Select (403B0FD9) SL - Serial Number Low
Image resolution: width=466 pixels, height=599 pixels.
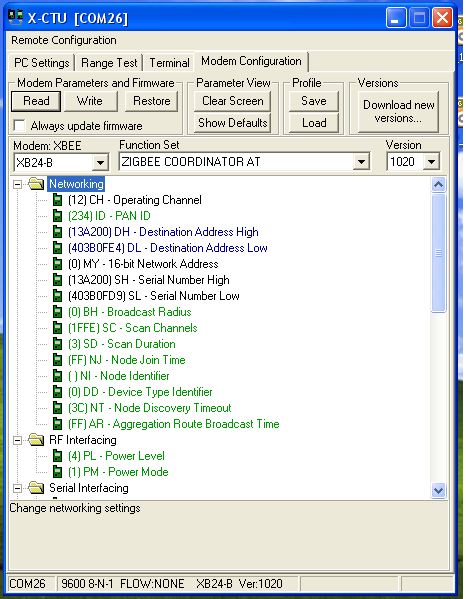[154, 296]
